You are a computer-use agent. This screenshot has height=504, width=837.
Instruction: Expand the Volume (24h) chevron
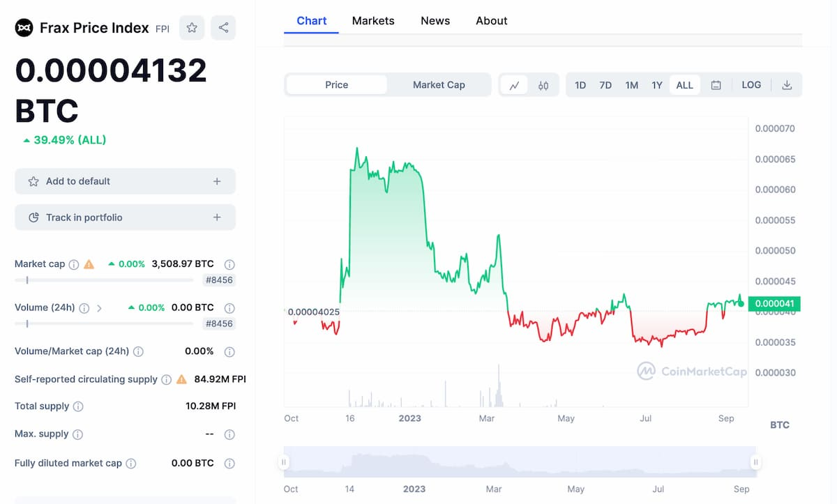click(99, 307)
